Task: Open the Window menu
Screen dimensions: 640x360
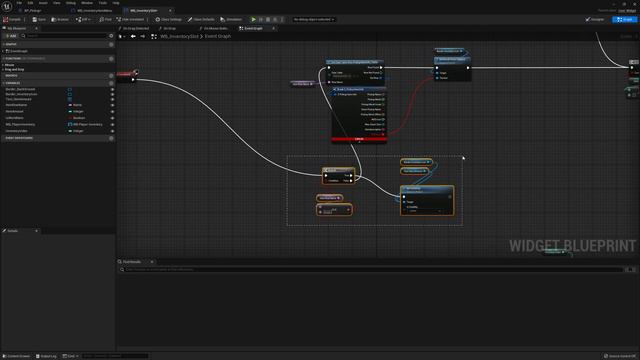Action: [x=87, y=3]
